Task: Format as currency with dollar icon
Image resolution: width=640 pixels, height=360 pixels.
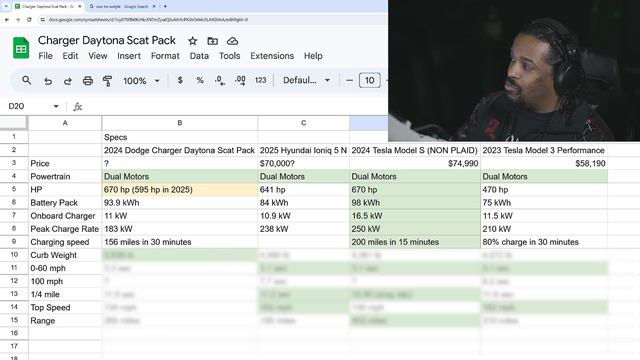Action: click(180, 80)
